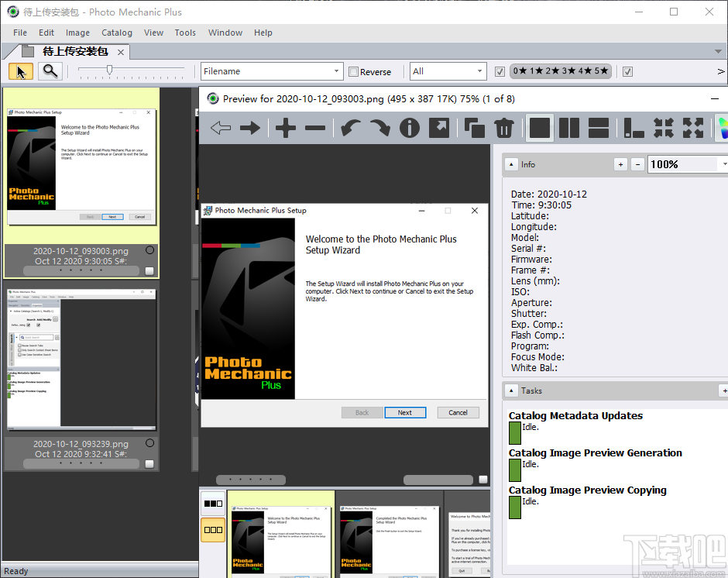The image size is (728, 578).
Task: Zoom out with minus icon
Action: pyautogui.click(x=315, y=128)
